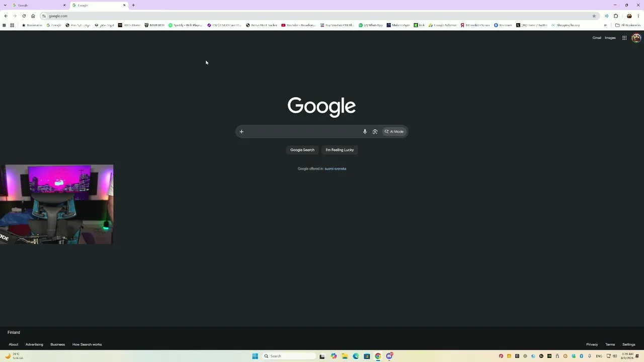View site information icon in address bar
Image resolution: width=644 pixels, height=362 pixels.
[44, 16]
